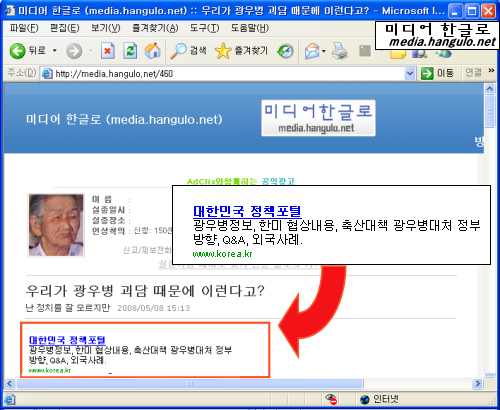Click the 인터넷 zone status text

pos(386,399)
